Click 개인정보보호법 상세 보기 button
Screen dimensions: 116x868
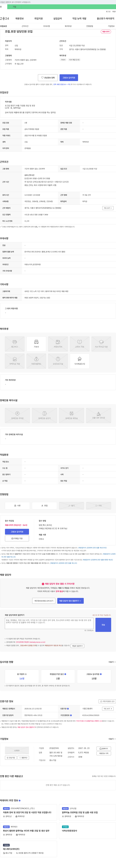[x=44, y=601]
